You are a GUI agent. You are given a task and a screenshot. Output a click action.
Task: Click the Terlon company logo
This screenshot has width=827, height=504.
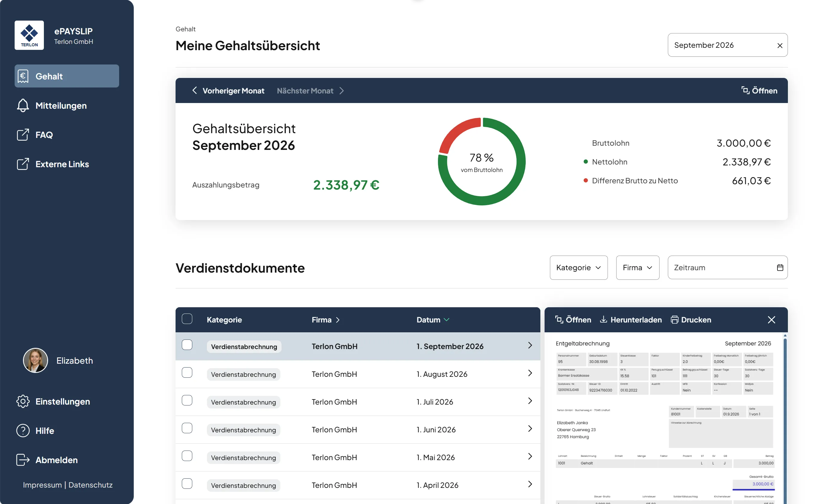coord(29,35)
